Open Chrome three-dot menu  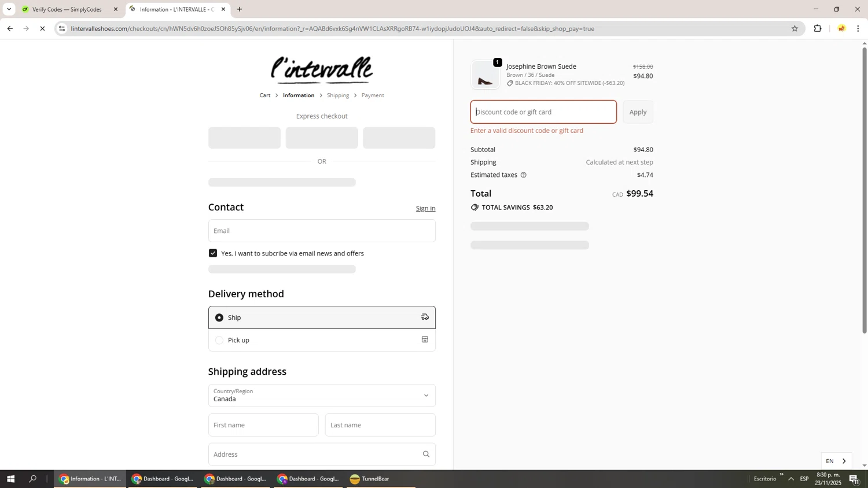pyautogui.click(x=858, y=28)
